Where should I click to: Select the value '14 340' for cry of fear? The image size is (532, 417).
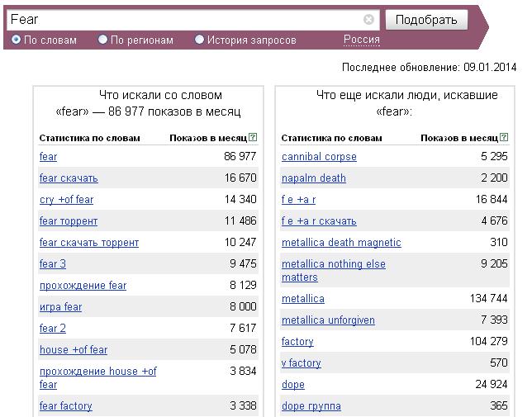click(x=240, y=199)
